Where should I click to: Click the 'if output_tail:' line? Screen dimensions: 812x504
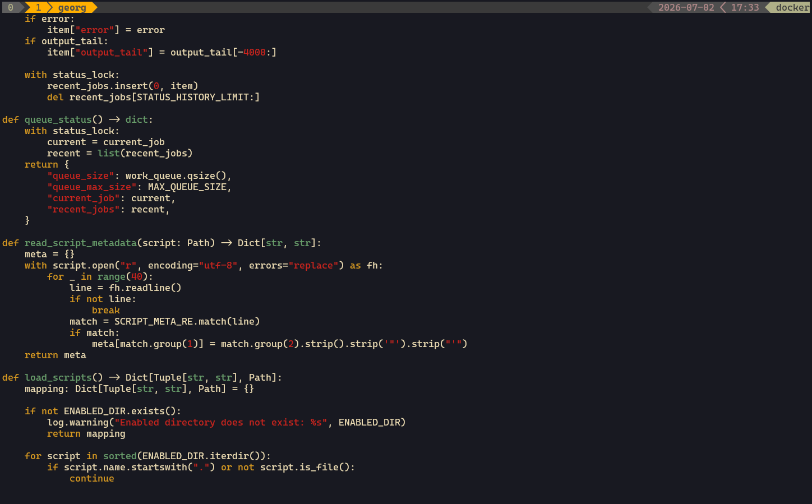[x=67, y=41]
